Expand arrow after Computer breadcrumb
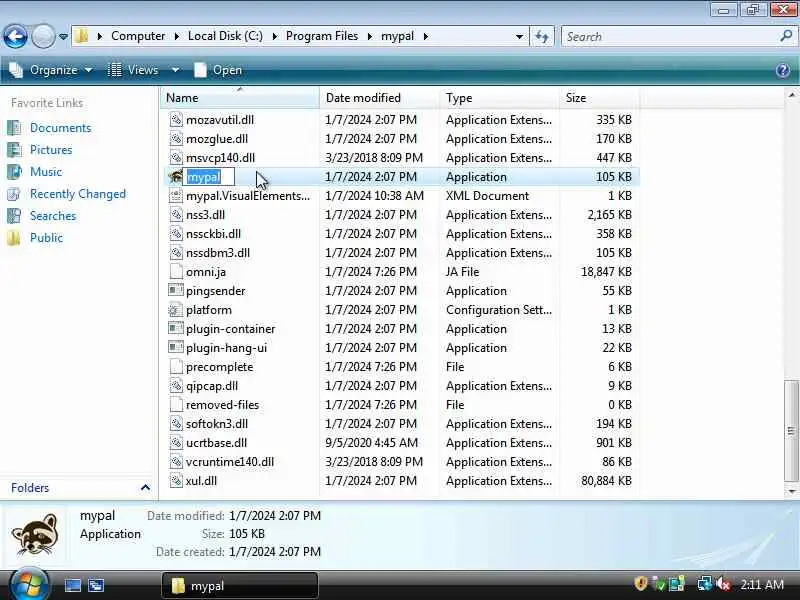The width and height of the screenshot is (800, 600). [x=177, y=37]
